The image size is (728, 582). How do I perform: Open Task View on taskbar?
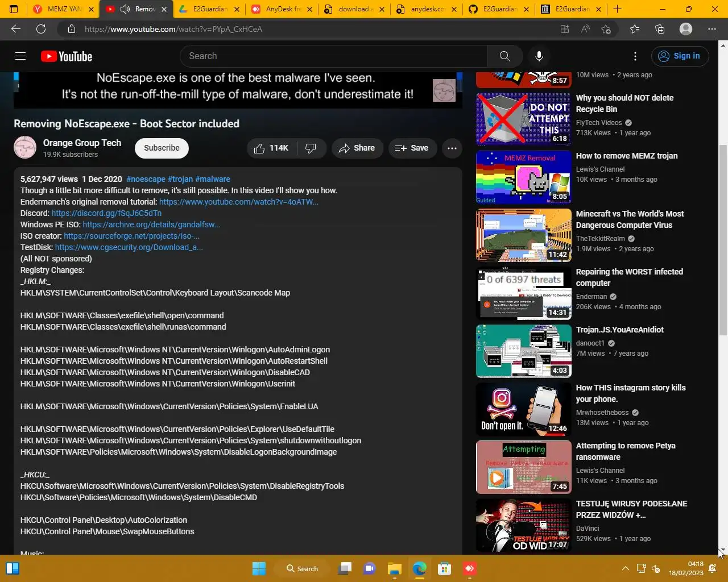[x=345, y=568]
